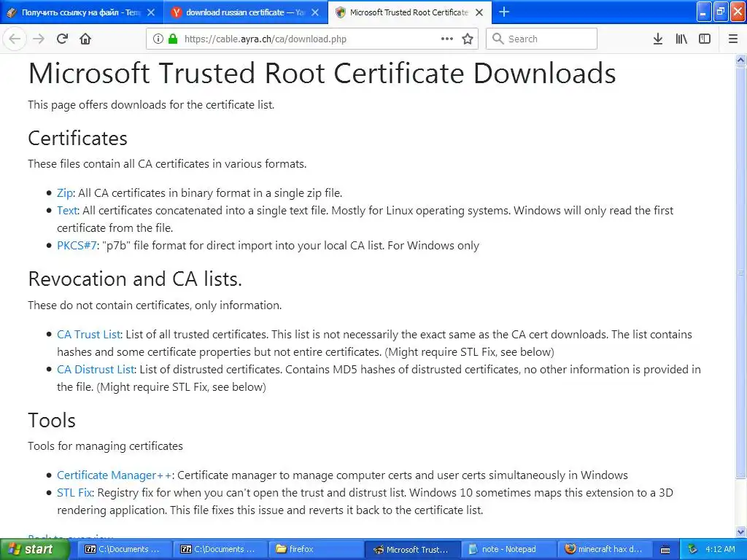Open the CA Distrust List link
This screenshot has height=560, width=747.
click(x=96, y=369)
